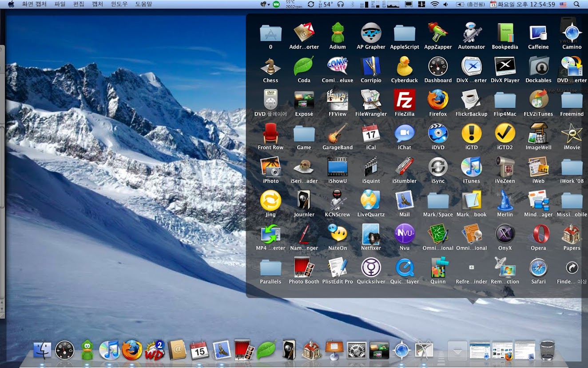Launch Nvu from the stack

pyautogui.click(x=405, y=235)
